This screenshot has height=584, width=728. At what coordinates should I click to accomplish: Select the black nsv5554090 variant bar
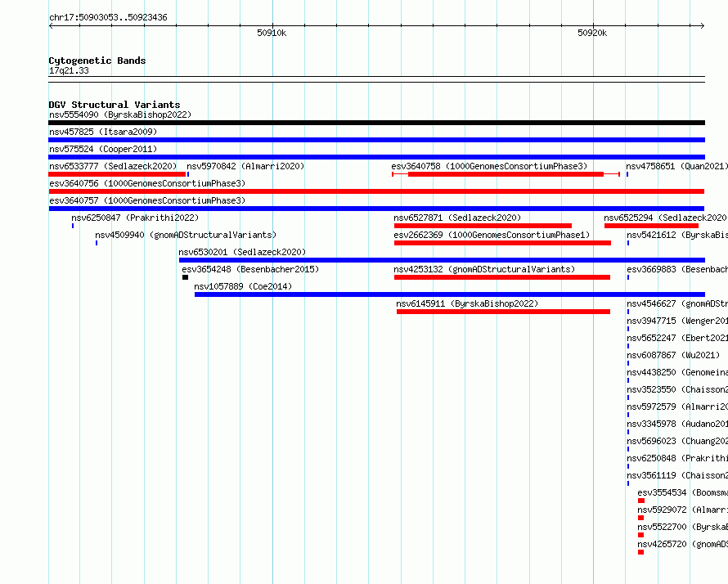click(376, 123)
